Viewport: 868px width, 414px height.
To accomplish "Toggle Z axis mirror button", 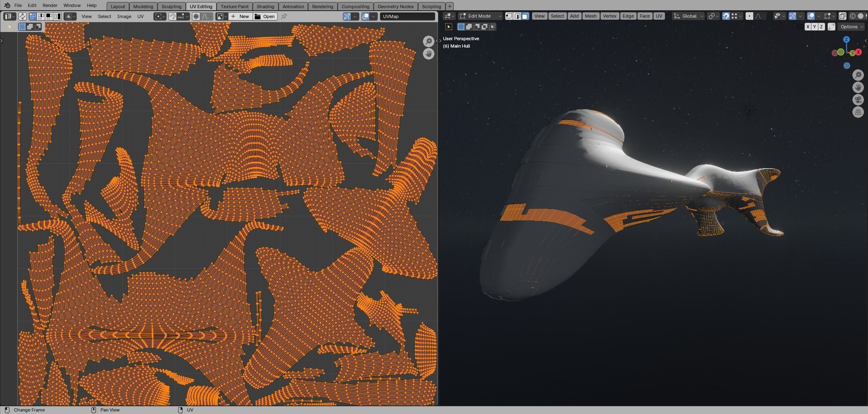I will (821, 27).
